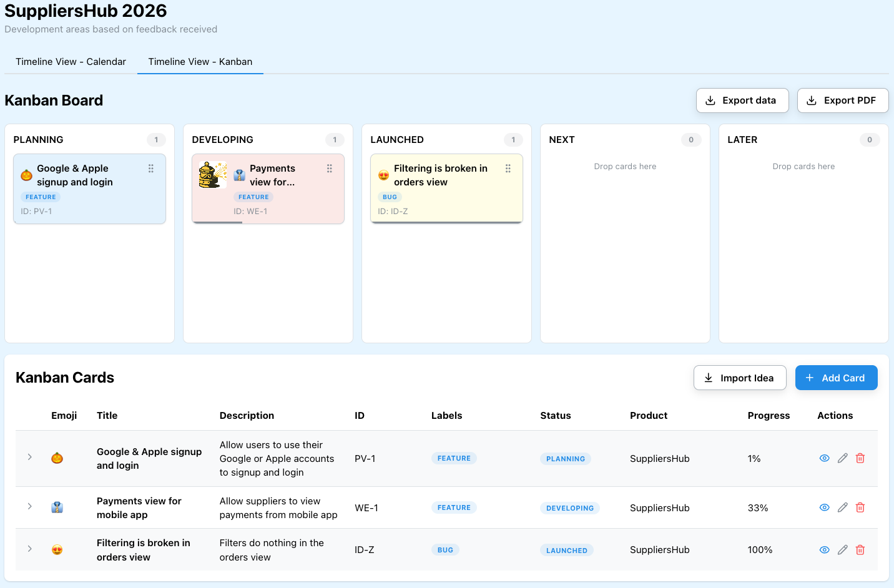This screenshot has width=894, height=588.
Task: Delete the Payments view for mobile app card
Action: point(860,507)
